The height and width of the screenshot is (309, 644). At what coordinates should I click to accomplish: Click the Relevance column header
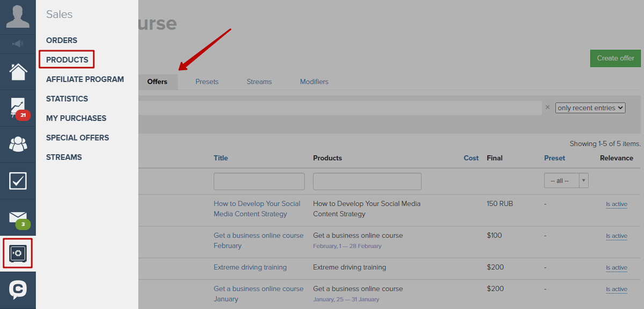point(617,158)
